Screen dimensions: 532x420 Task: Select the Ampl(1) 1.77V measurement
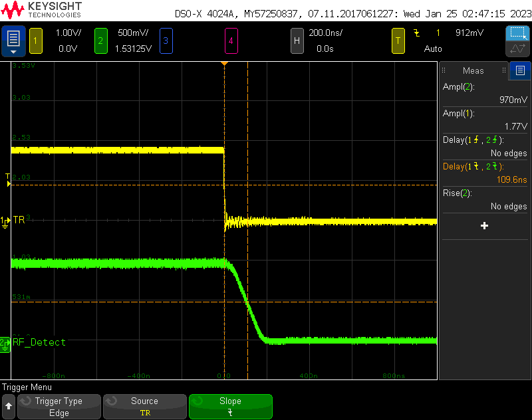click(x=485, y=120)
